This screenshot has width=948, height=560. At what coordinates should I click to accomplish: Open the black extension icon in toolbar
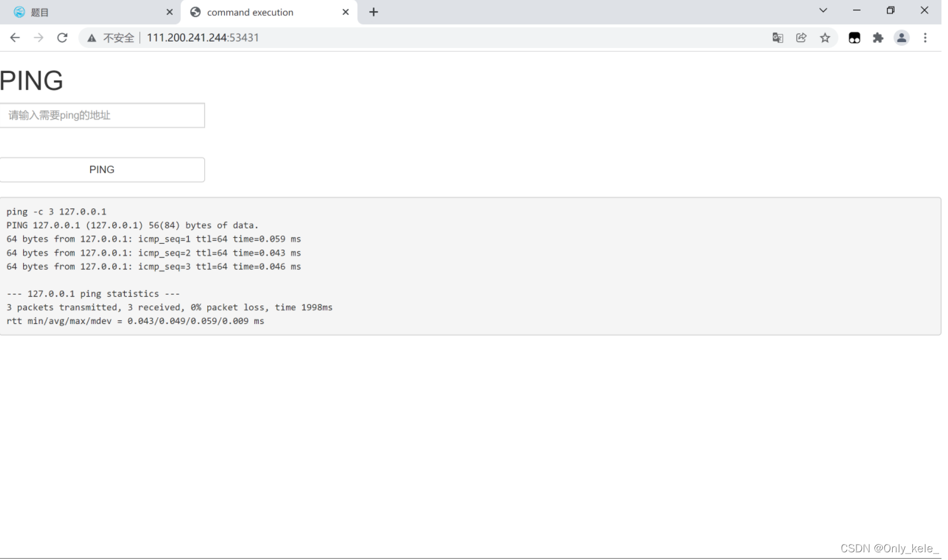(854, 38)
